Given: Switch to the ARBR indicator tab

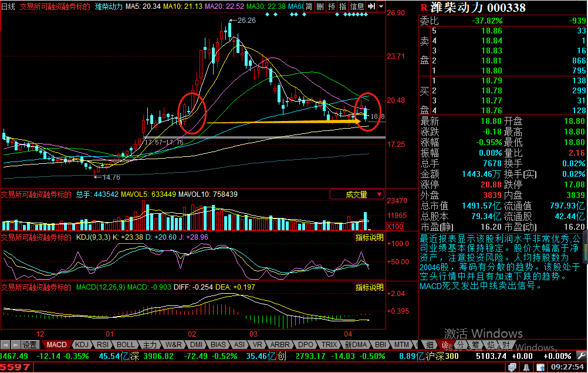Looking at the screenshot, I should coord(280,344).
